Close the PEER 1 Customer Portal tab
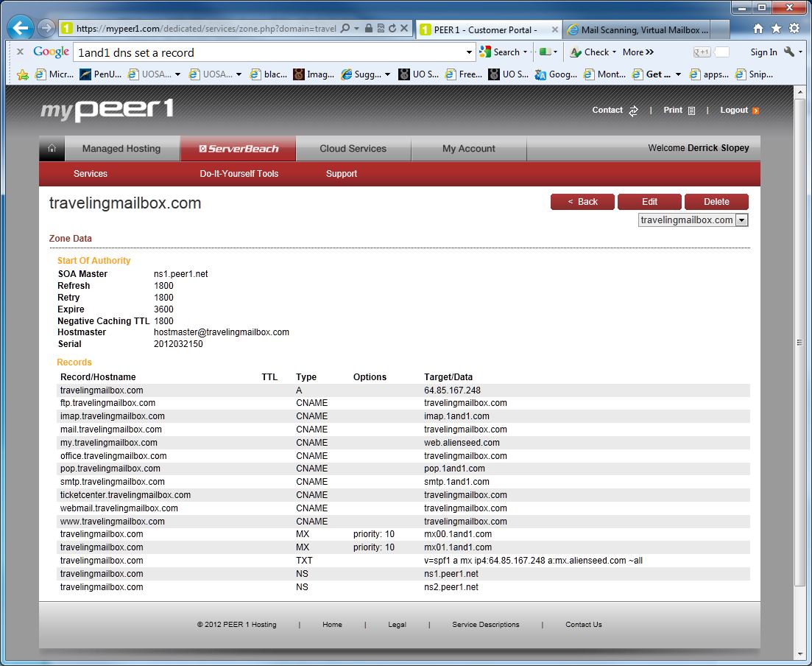This screenshot has width=812, height=666. (x=555, y=30)
